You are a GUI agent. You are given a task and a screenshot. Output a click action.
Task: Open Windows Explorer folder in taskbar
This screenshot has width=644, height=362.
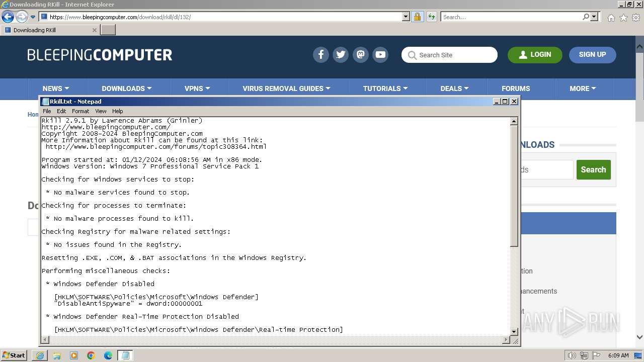(x=57, y=355)
